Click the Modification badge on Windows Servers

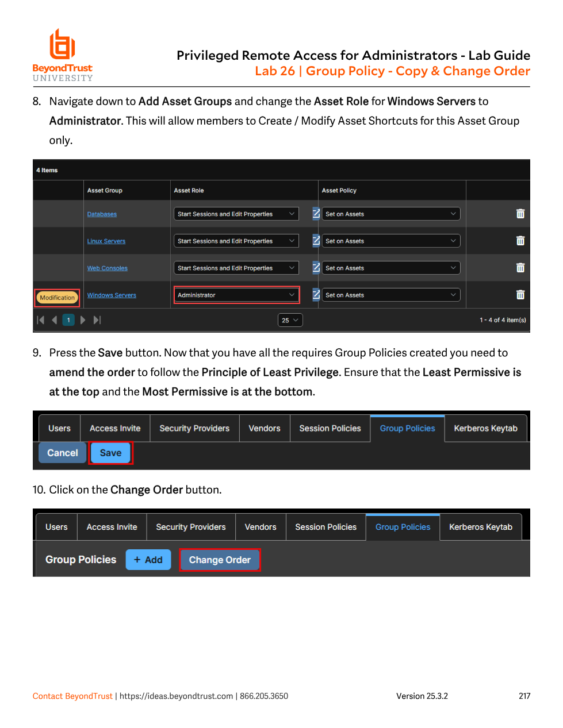(57, 298)
